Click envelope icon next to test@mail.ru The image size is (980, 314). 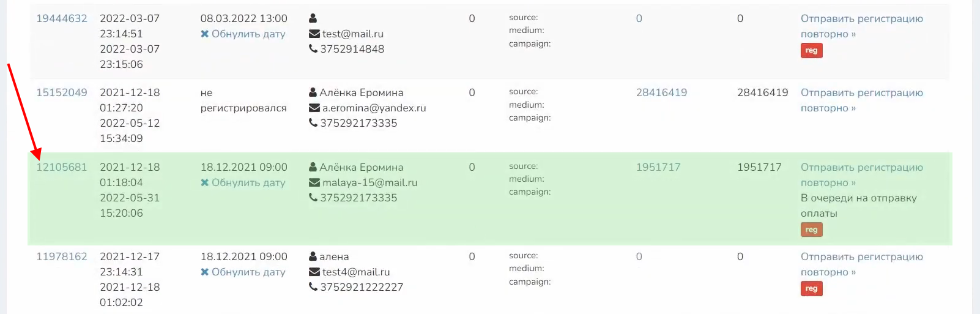pyautogui.click(x=314, y=34)
